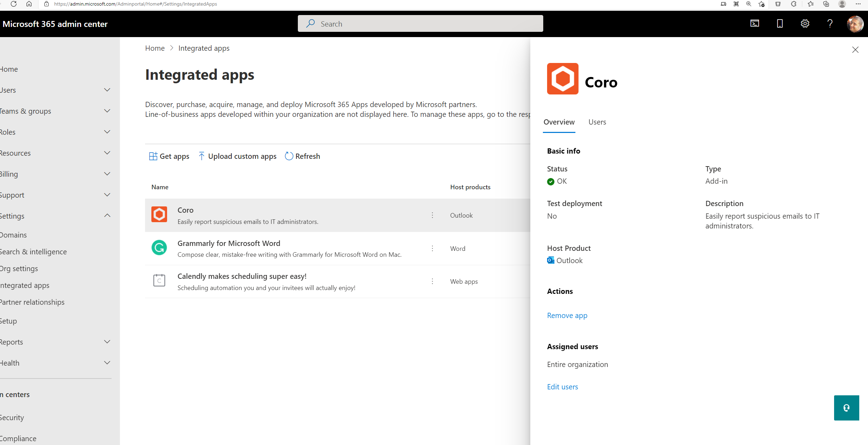Click the admin center search box

pyautogui.click(x=420, y=23)
